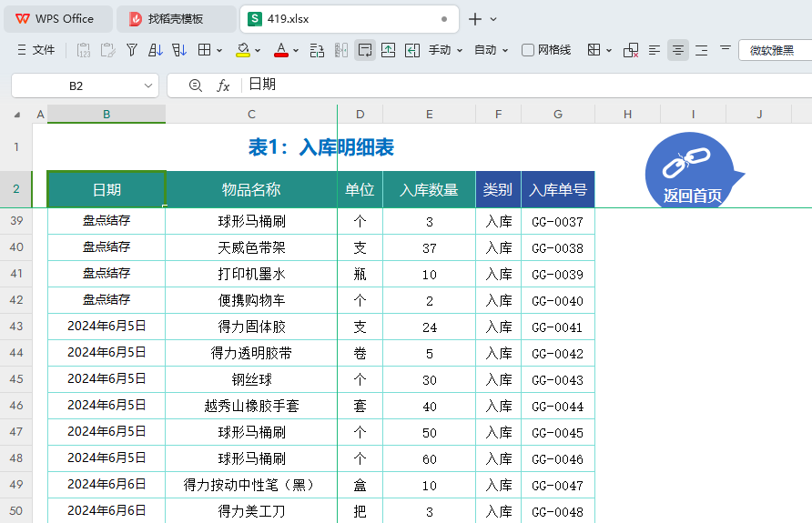Select row 43 header
This screenshot has height=523, width=812.
(x=16, y=327)
